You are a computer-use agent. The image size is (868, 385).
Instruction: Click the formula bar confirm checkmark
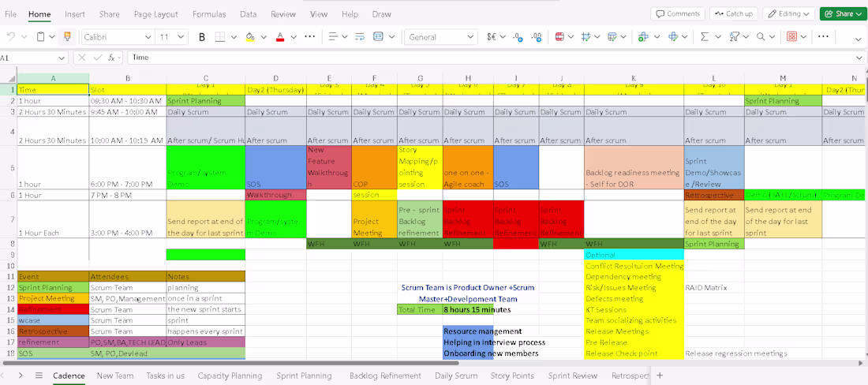click(97, 58)
